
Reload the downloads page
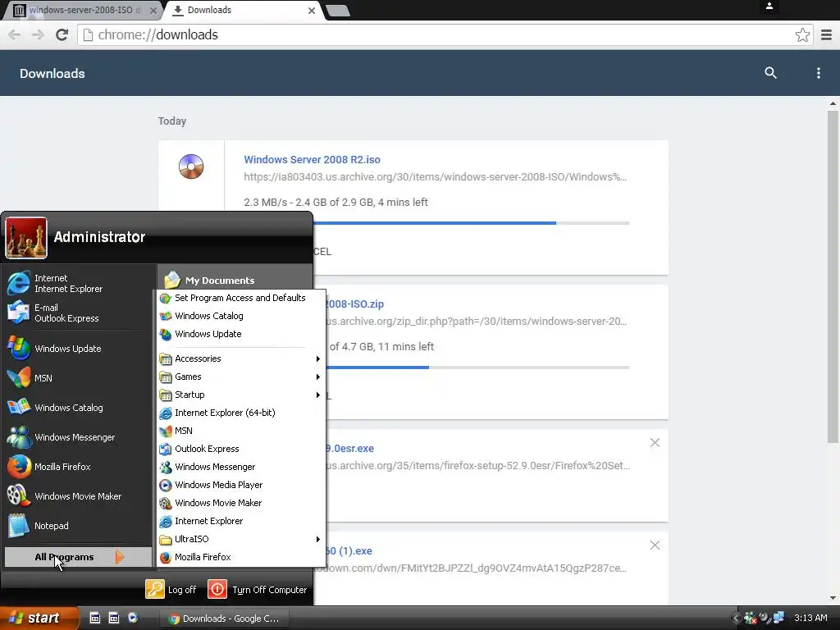point(62,34)
